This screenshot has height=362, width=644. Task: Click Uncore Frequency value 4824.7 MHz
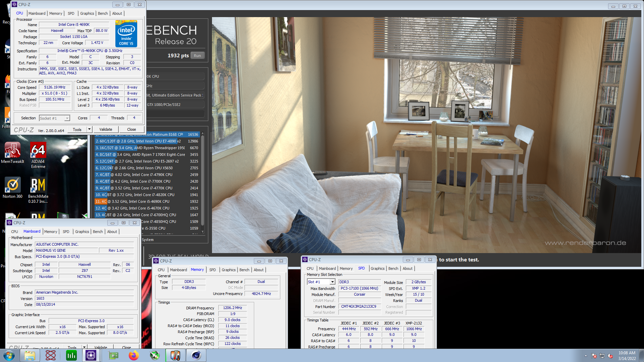pyautogui.click(x=262, y=294)
